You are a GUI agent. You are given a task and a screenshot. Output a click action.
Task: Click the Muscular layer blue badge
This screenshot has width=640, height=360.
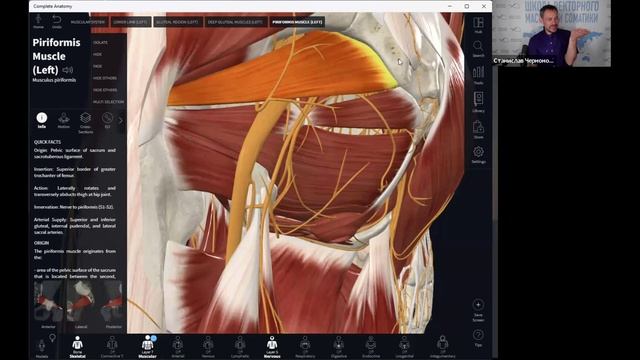point(154,338)
